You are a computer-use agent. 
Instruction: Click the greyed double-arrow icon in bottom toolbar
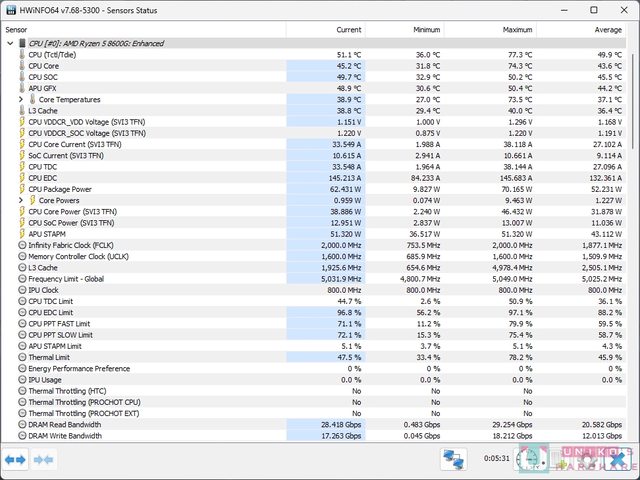pyautogui.click(x=44, y=459)
